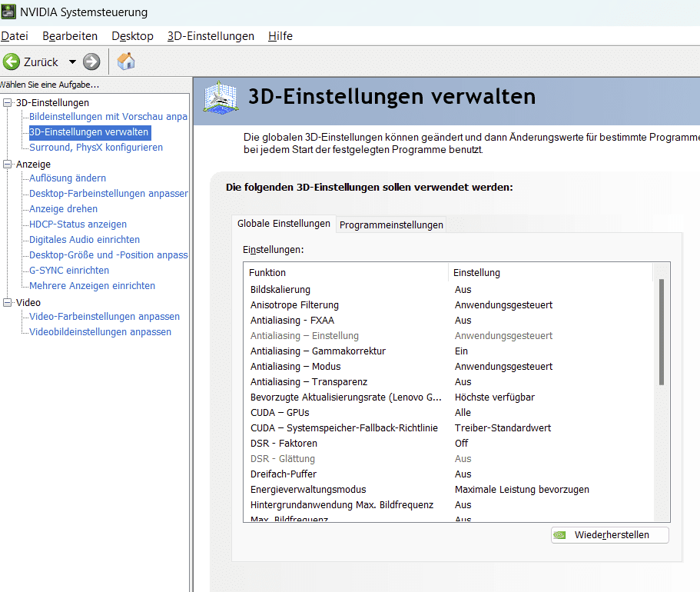Collapse the Video tree node

(7, 302)
